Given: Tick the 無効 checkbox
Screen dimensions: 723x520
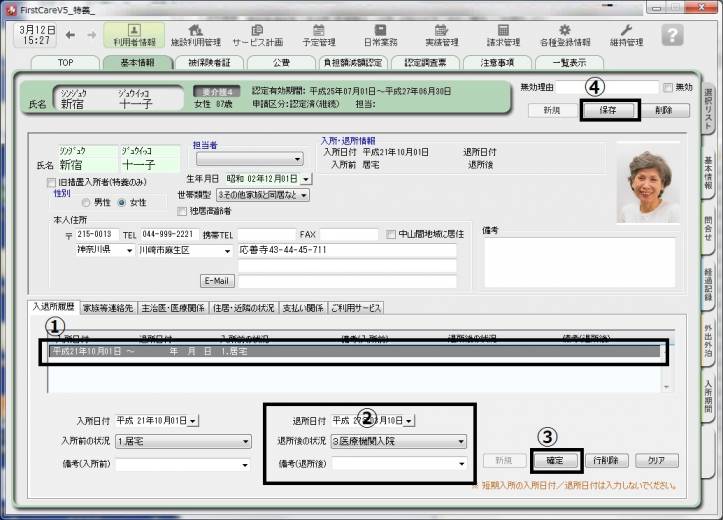Looking at the screenshot, I should pyautogui.click(x=668, y=88).
